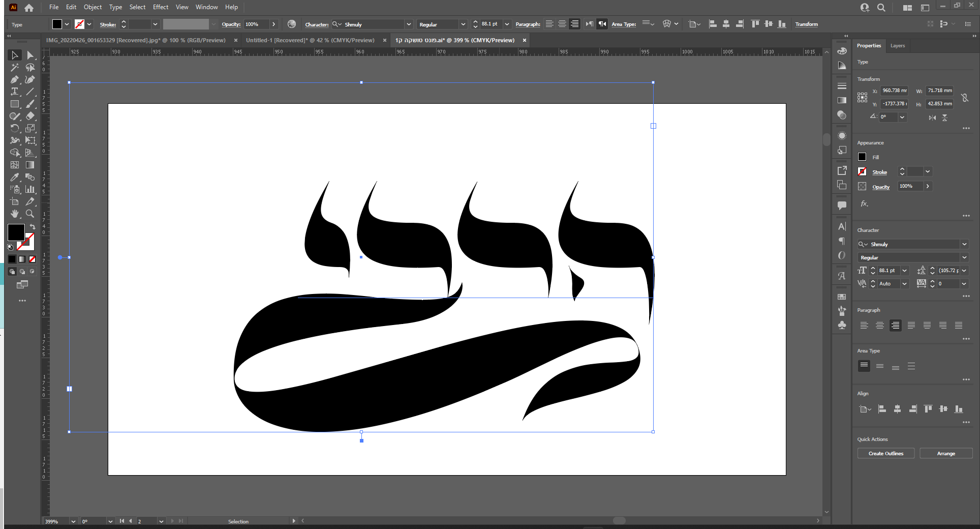The width and height of the screenshot is (980, 529).
Task: Show more Transform options ellipsis
Action: tap(966, 128)
